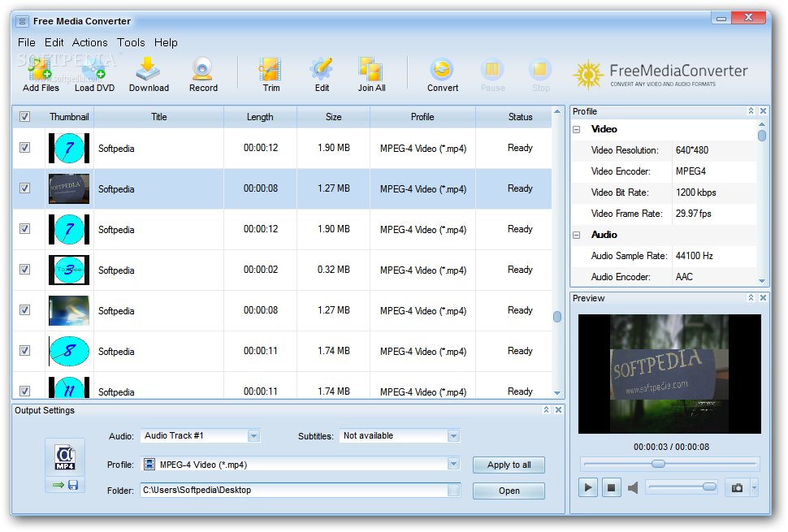Click the application icon in title bar

(x=22, y=22)
